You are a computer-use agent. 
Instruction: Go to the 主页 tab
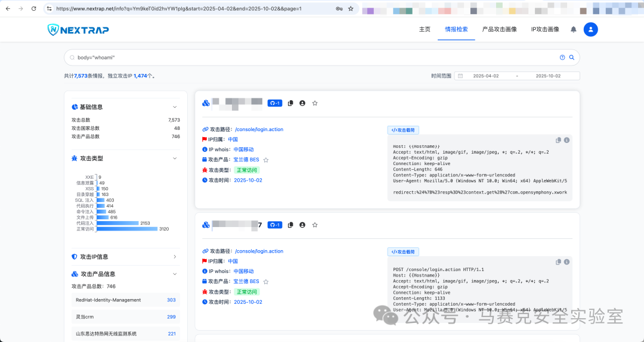click(425, 29)
